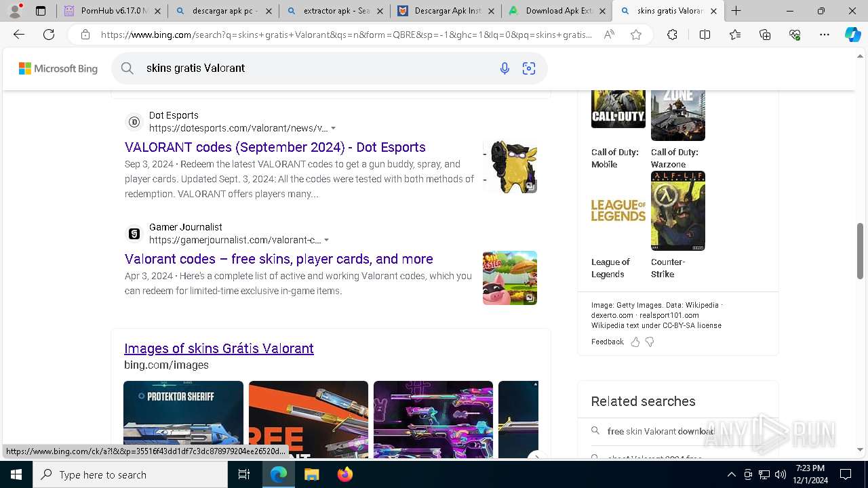Select League of Legends game card

pyautogui.click(x=618, y=225)
